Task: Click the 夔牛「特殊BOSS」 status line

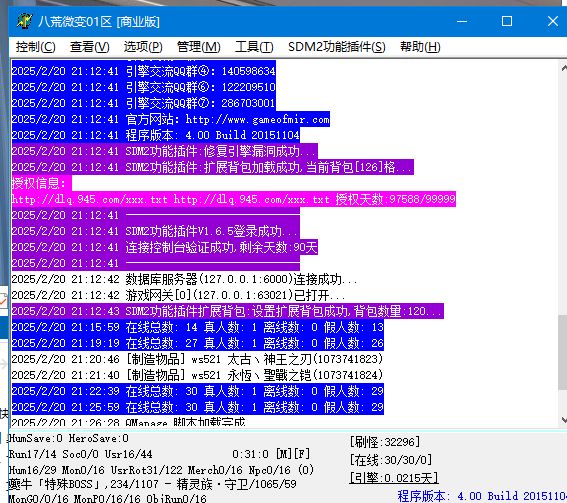Action: tap(152, 484)
